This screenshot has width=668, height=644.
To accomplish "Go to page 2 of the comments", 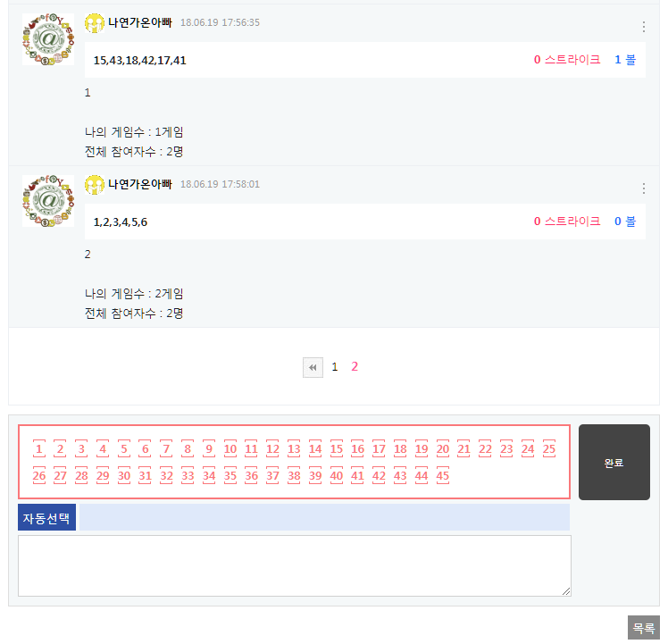I will point(355,367).
